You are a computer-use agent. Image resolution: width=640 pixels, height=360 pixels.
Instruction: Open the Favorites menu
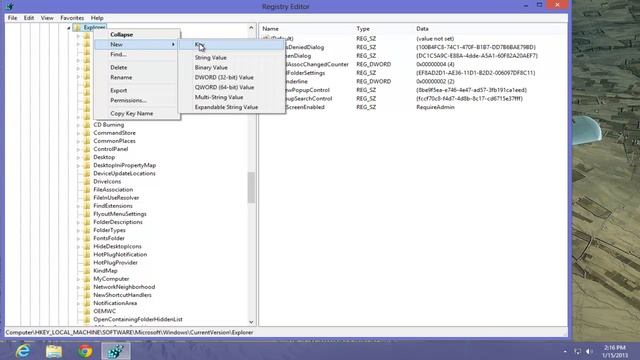(x=72, y=18)
